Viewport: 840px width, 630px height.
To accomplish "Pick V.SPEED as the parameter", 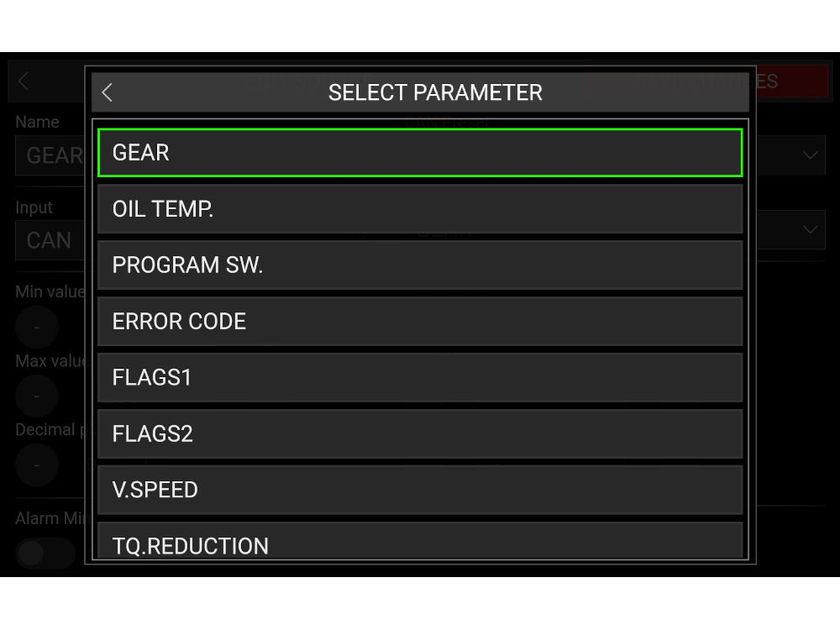I will pyautogui.click(x=420, y=491).
